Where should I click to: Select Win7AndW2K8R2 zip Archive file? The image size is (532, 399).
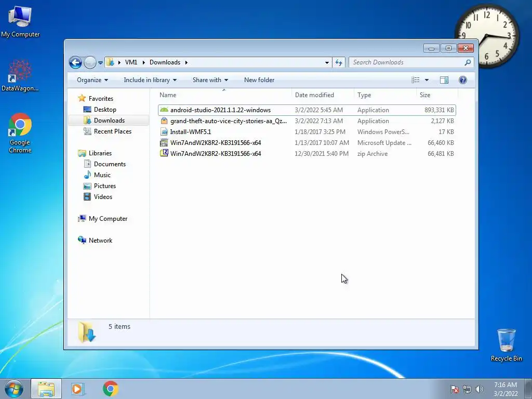(x=307, y=153)
